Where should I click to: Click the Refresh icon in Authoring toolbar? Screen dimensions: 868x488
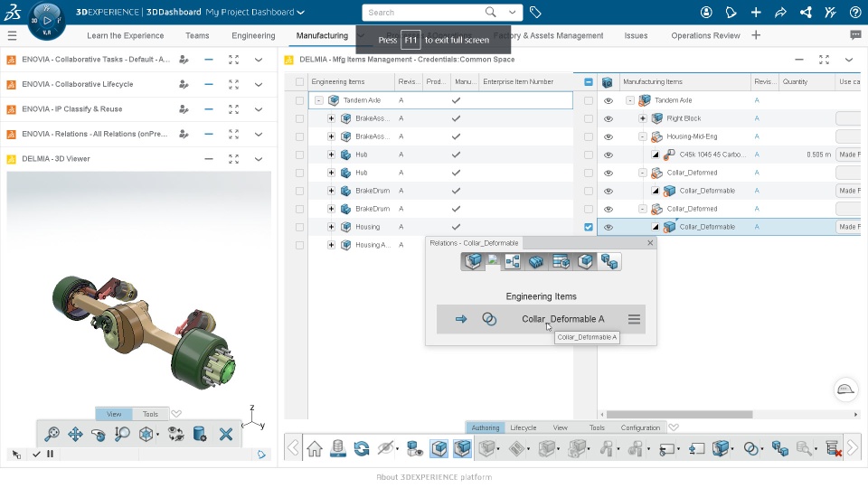point(362,448)
